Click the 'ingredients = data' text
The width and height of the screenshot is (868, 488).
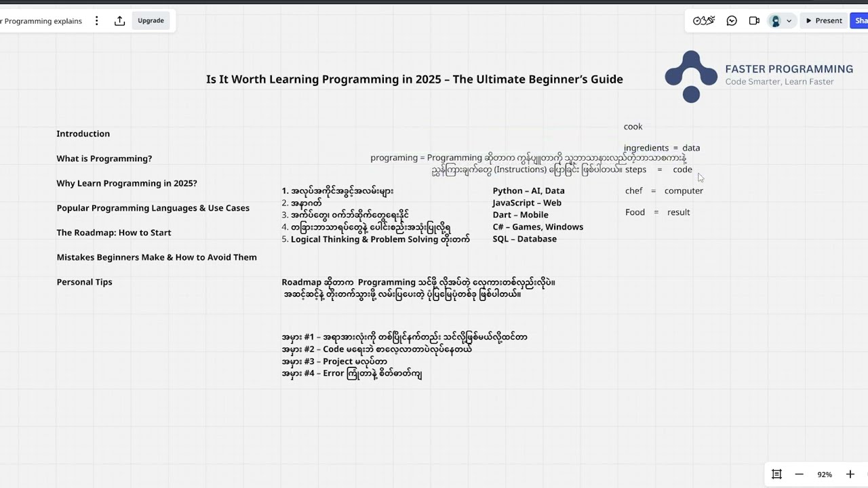click(662, 148)
